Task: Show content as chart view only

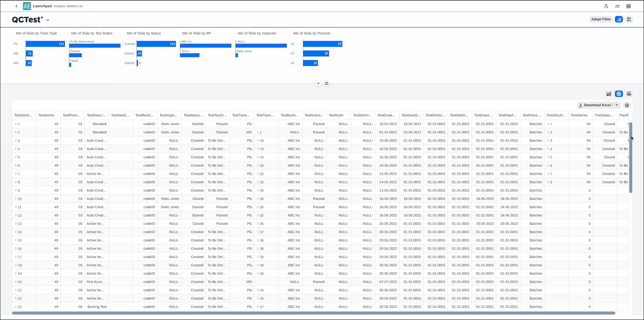Action: pos(609,94)
